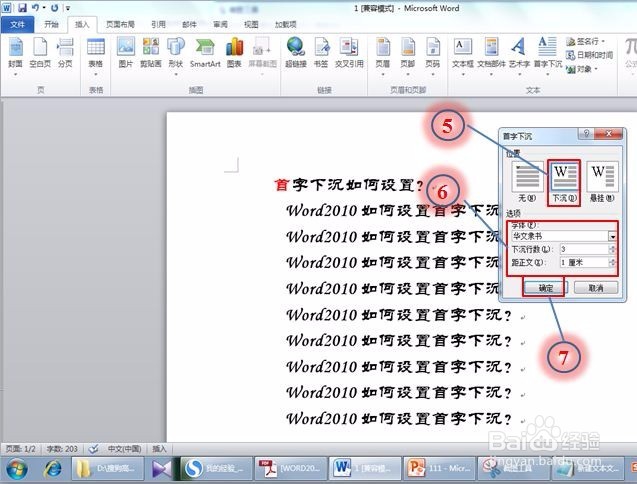Expand Customize Quick Access Toolbar arrow
This screenshot has height=484, width=637.
(68, 8)
